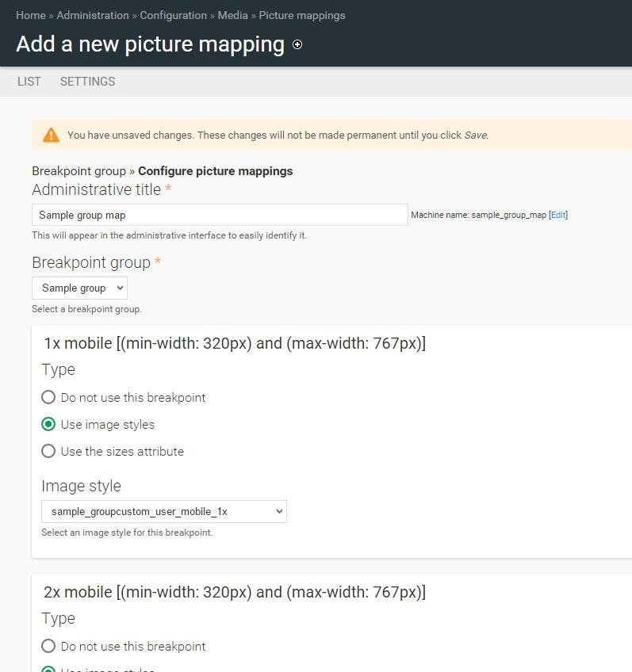The width and height of the screenshot is (632, 672).
Task: Expand the Image style dropdown for 1x mobile
Action: click(x=163, y=512)
